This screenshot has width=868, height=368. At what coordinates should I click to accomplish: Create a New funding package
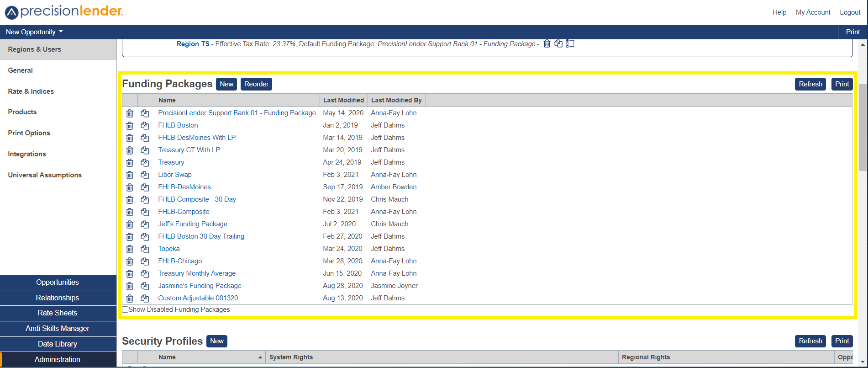226,84
